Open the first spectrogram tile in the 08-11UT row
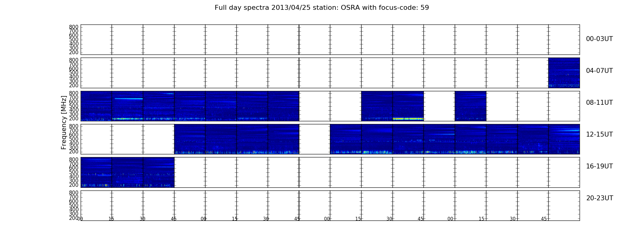 [96, 106]
